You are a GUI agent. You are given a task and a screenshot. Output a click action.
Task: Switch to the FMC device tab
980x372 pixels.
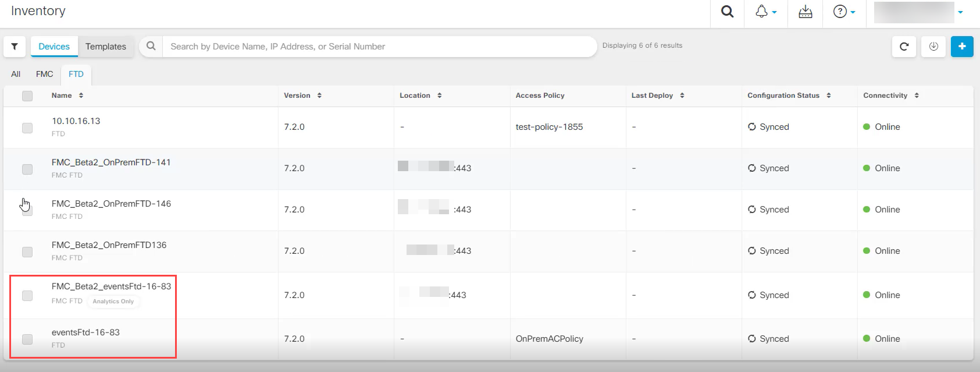click(x=44, y=74)
